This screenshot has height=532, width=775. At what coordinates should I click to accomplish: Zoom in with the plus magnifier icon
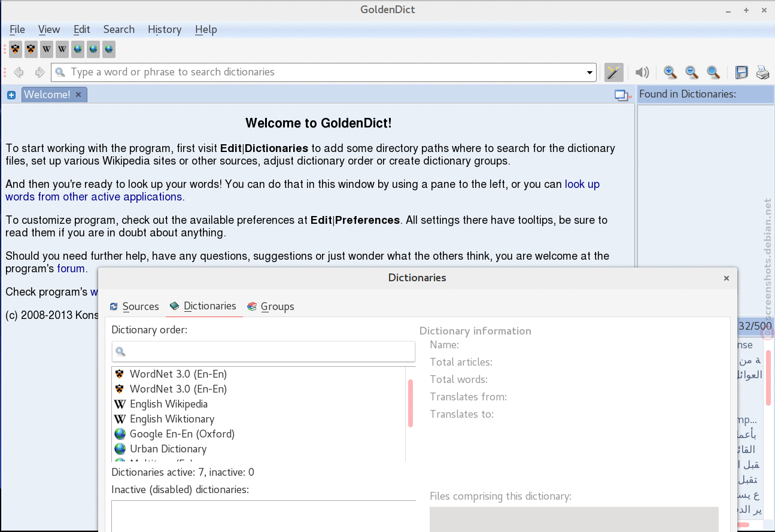(x=670, y=72)
